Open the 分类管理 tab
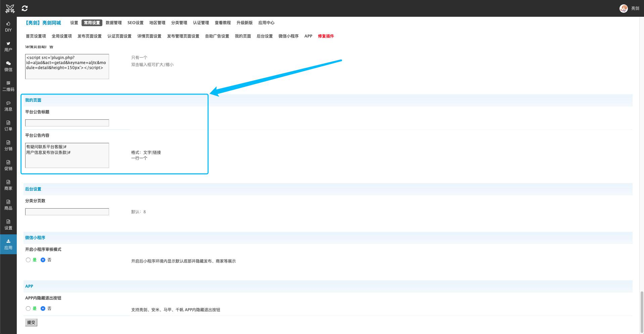644x334 pixels. (179, 23)
